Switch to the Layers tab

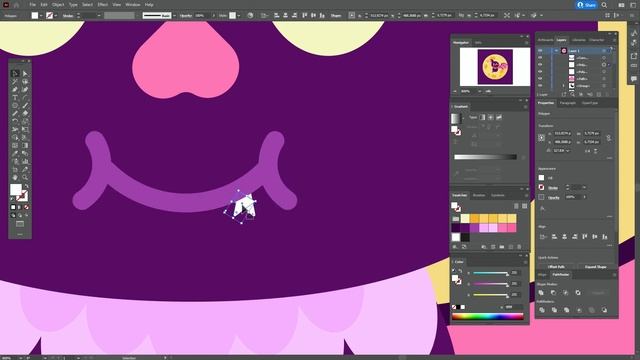click(x=562, y=40)
